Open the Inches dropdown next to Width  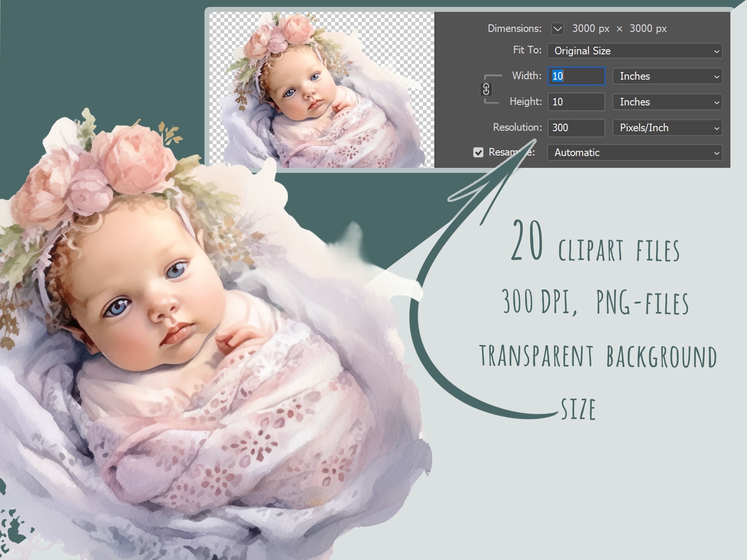click(667, 77)
